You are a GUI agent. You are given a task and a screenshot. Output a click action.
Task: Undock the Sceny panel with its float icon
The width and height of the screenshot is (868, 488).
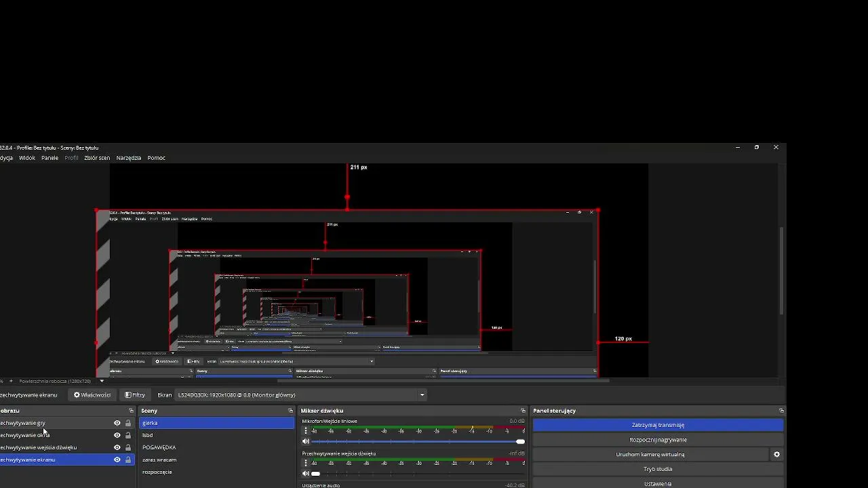(x=291, y=411)
